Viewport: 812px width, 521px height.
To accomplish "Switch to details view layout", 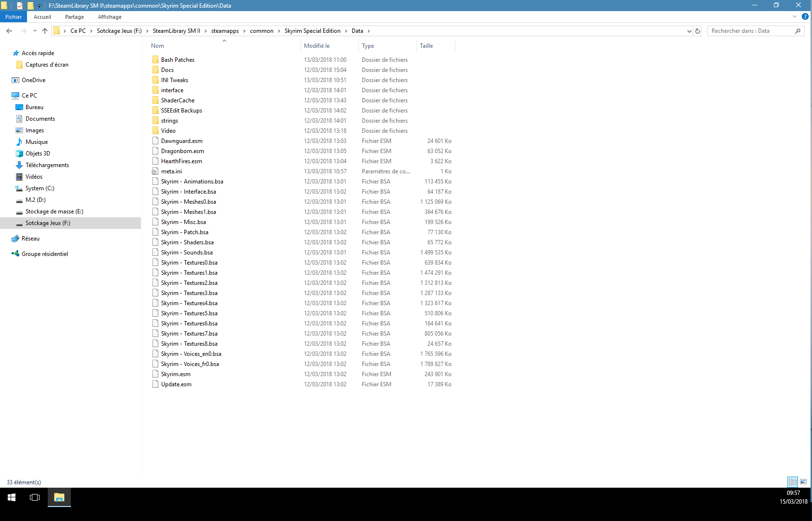I will (793, 482).
